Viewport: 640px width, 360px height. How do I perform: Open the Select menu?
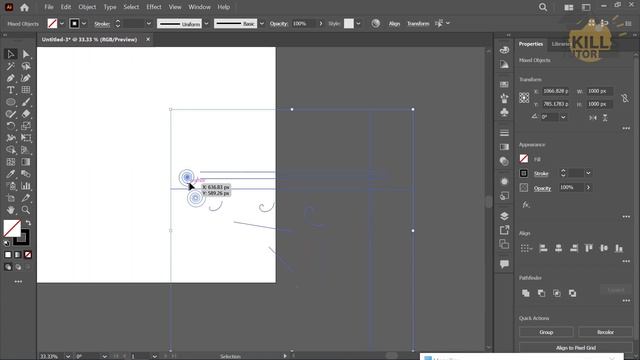pyautogui.click(x=131, y=7)
